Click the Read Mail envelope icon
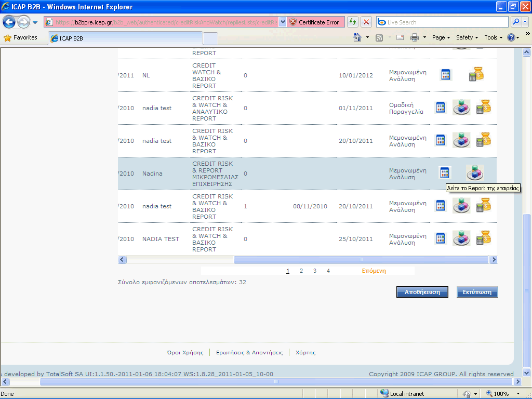Viewport: 532px width, 399px height. 400,37
